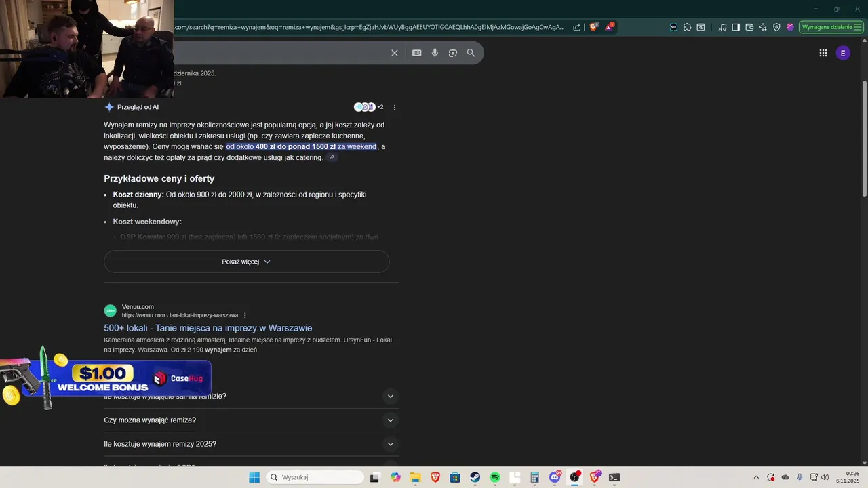Image resolution: width=868 pixels, height=488 pixels.
Task: Open the Brave Wallet icon
Action: click(x=749, y=27)
